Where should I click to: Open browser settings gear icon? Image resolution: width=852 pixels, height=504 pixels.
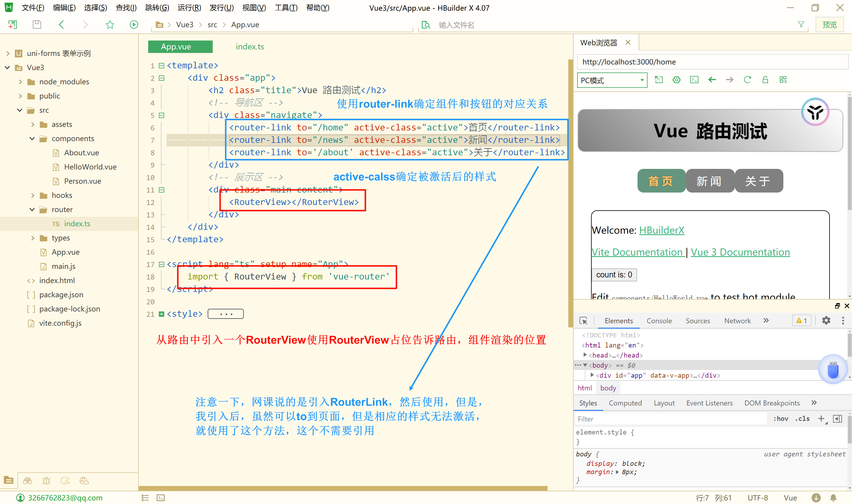(676, 80)
